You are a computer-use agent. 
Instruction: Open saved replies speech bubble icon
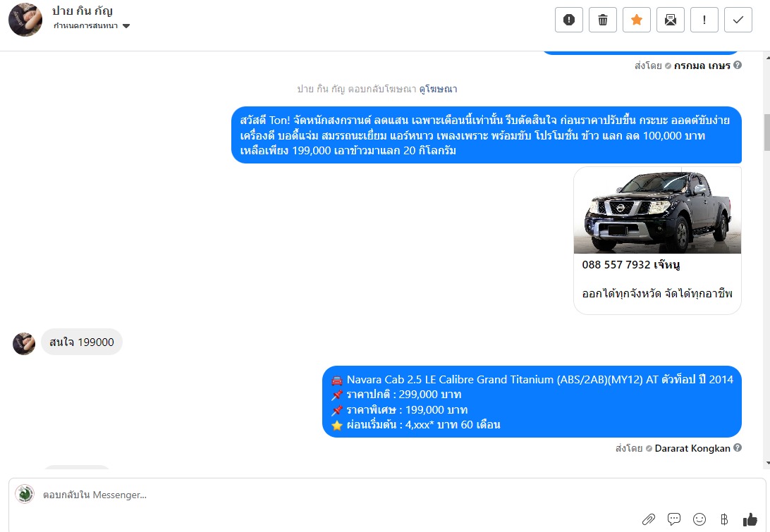point(674,519)
